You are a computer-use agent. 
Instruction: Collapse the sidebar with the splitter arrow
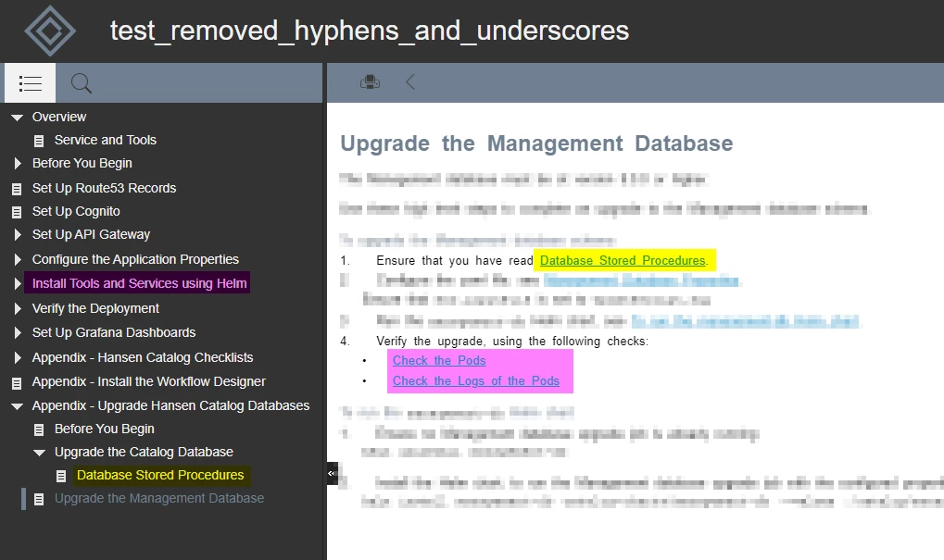331,473
